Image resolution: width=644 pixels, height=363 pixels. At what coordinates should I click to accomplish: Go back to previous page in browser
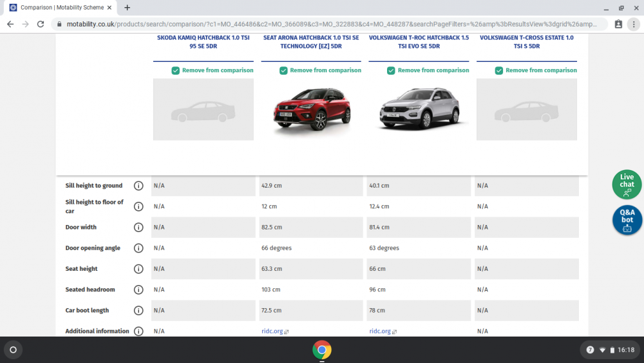[x=10, y=25]
